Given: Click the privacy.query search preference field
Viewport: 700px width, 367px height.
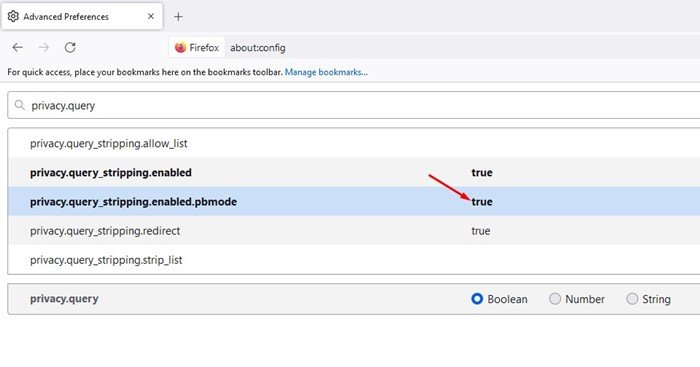Looking at the screenshot, I should point(354,105).
